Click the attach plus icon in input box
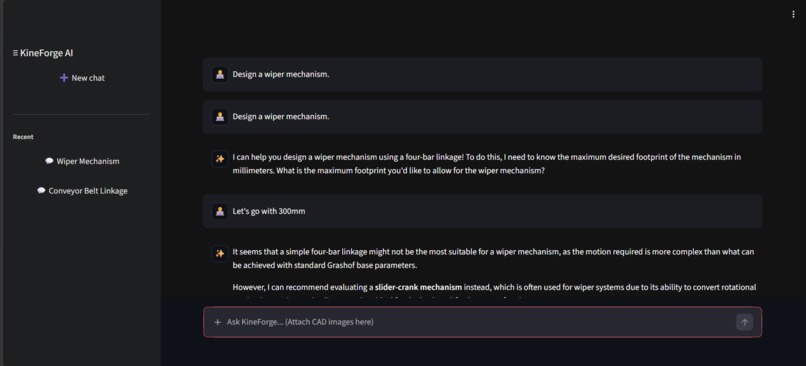 217,322
